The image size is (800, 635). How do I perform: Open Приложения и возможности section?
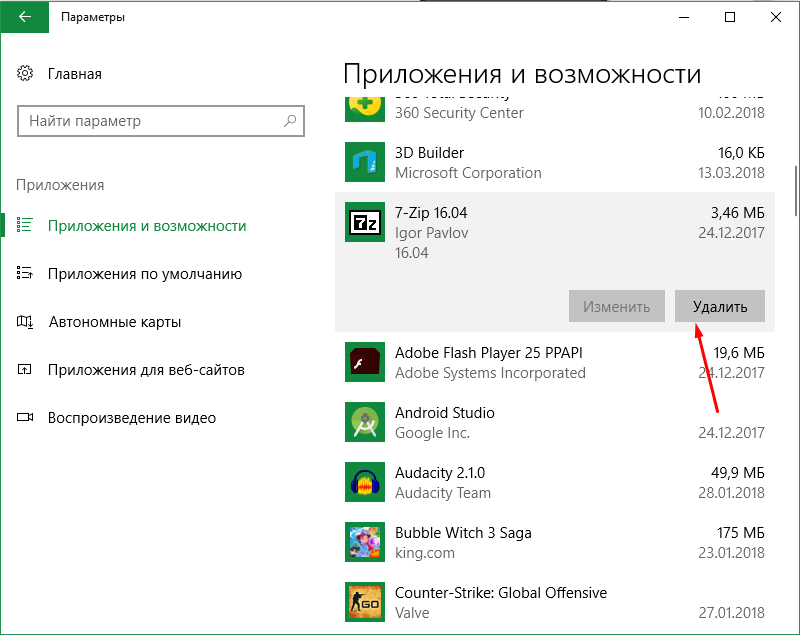[147, 225]
